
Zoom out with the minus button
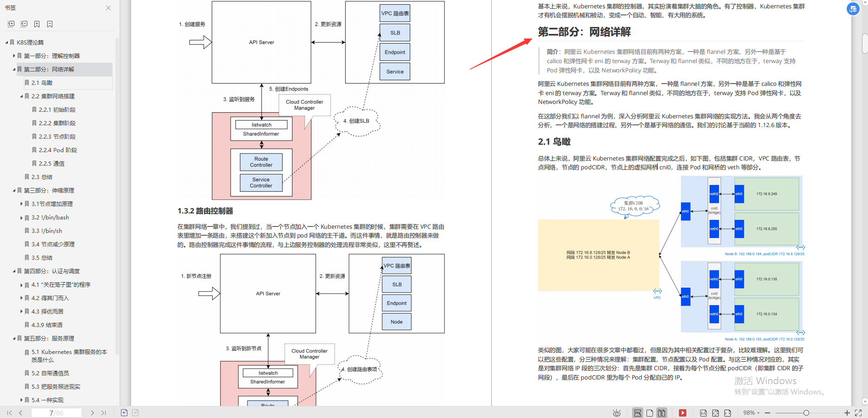(x=767, y=413)
